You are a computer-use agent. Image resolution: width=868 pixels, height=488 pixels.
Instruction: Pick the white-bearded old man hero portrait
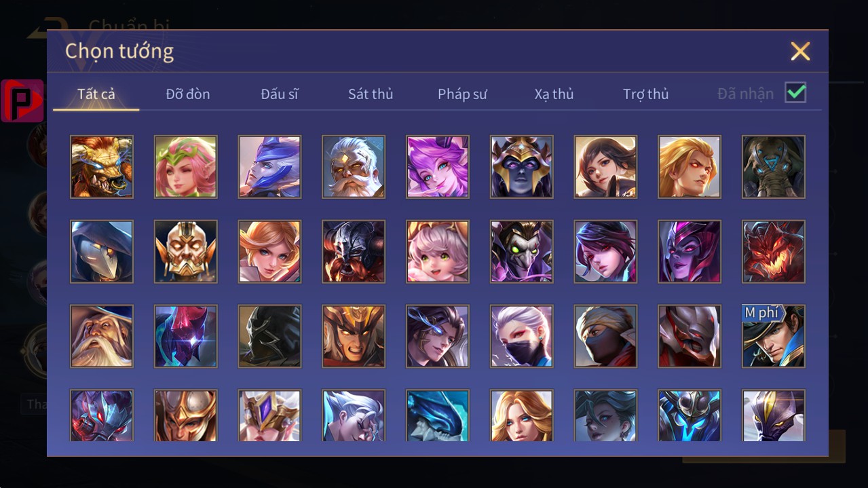354,167
